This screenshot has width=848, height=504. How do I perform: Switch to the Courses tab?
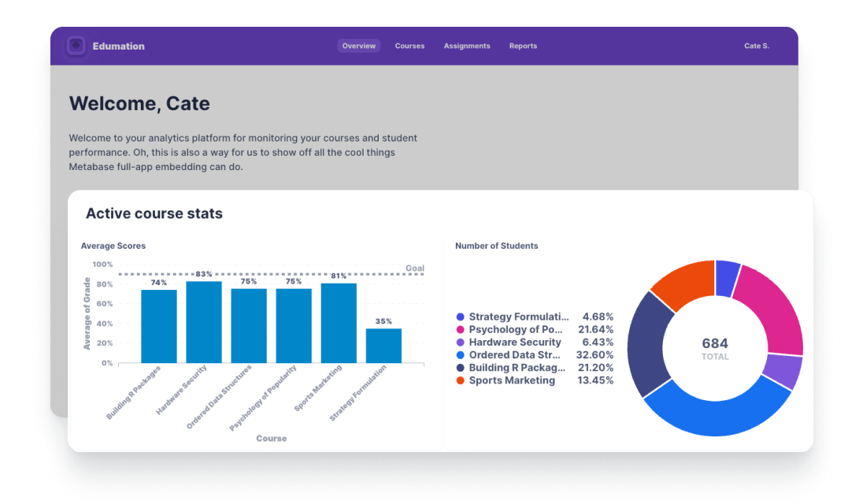click(409, 46)
